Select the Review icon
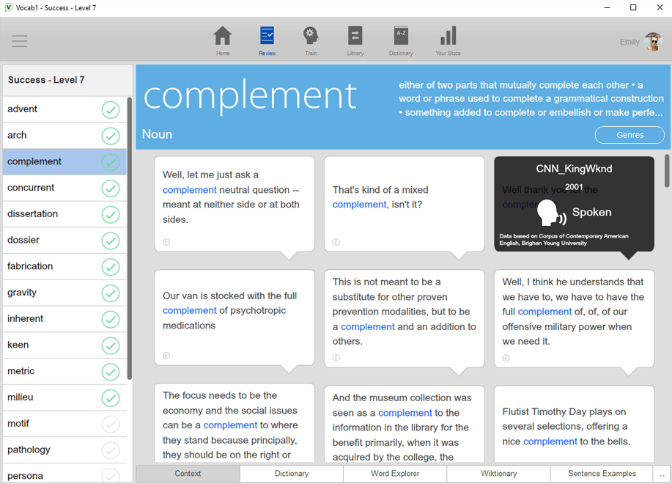Screen dimensions: 672x484 coord(267,38)
